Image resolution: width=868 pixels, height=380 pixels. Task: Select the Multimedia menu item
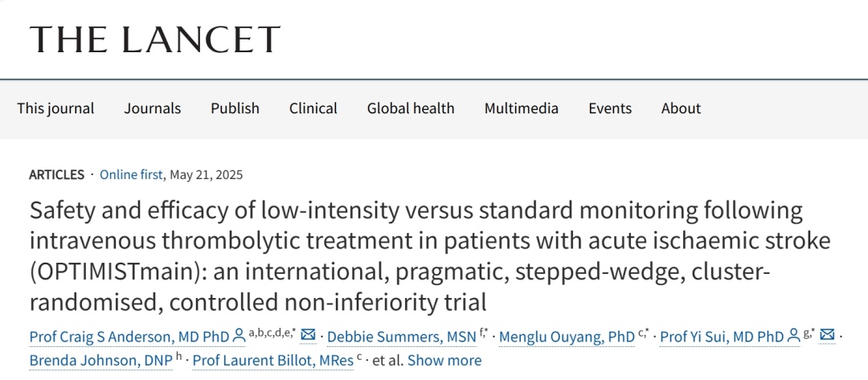521,108
